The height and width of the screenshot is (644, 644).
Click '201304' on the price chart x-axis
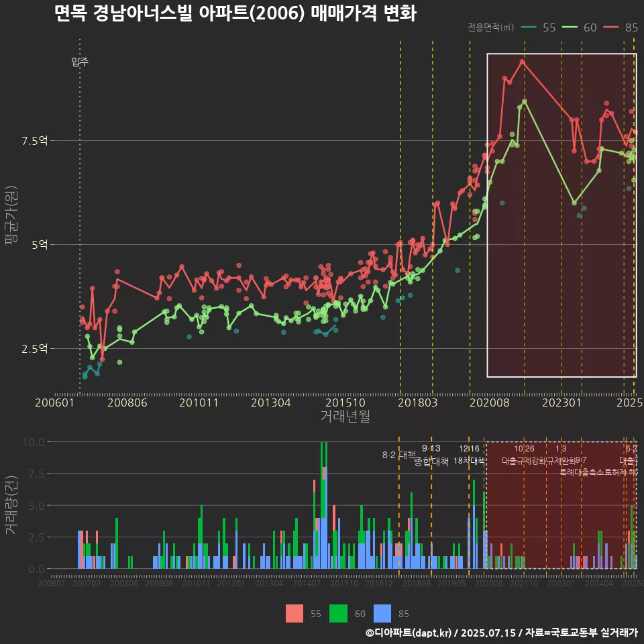coord(271,402)
